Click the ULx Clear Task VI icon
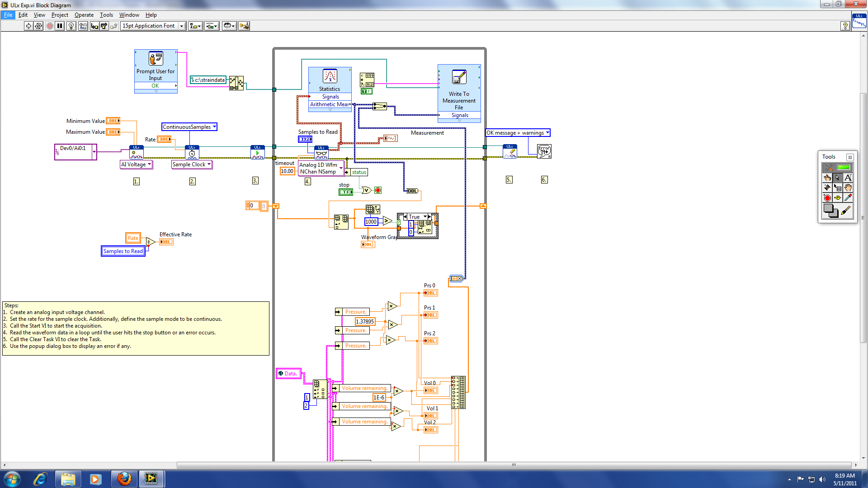868x488 pixels. coord(509,151)
